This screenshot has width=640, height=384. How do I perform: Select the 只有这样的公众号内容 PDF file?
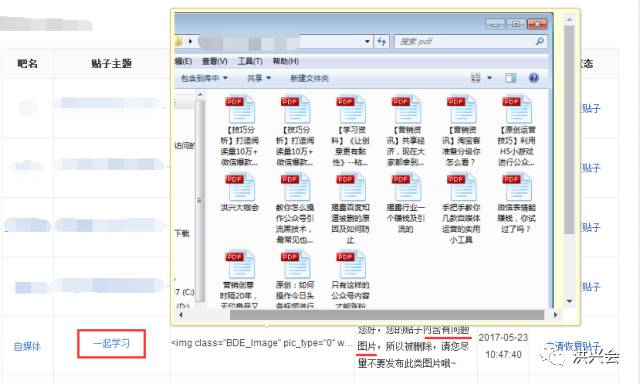[x=350, y=279]
